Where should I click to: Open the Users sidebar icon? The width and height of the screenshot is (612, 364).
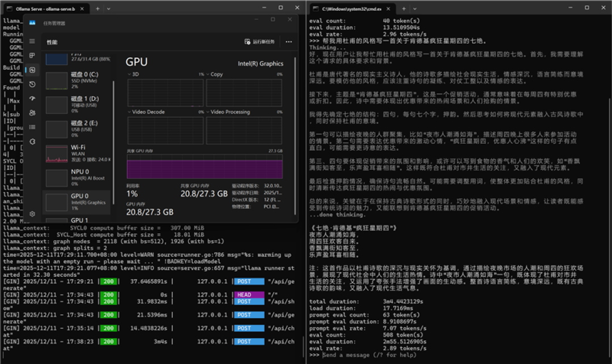32,113
